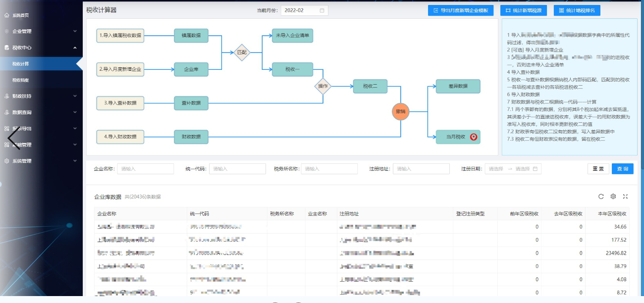644x303 pixels.
Task: Click the 导出月度新增企业模板 button
Action: [x=461, y=10]
